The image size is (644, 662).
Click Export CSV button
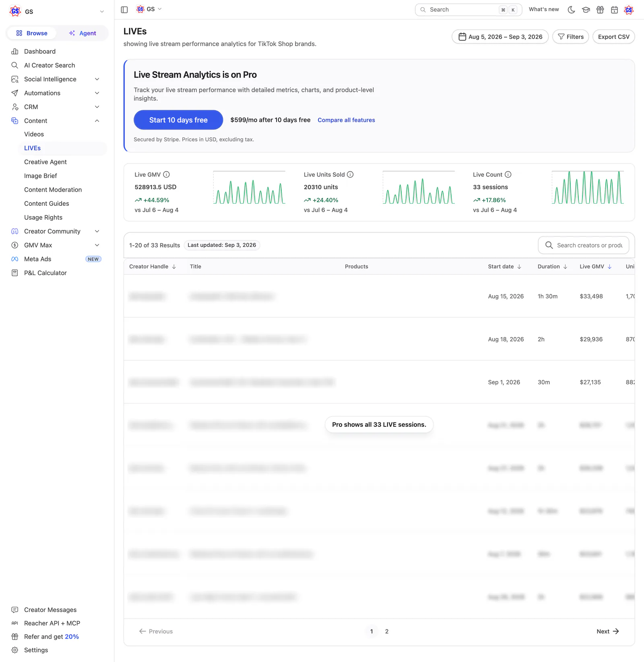tap(613, 37)
